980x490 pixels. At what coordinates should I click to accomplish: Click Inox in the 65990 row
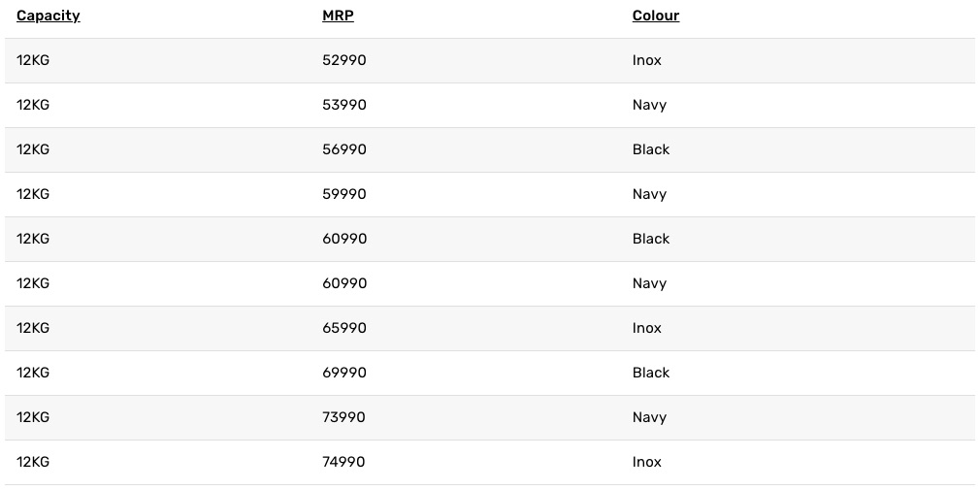pos(647,328)
